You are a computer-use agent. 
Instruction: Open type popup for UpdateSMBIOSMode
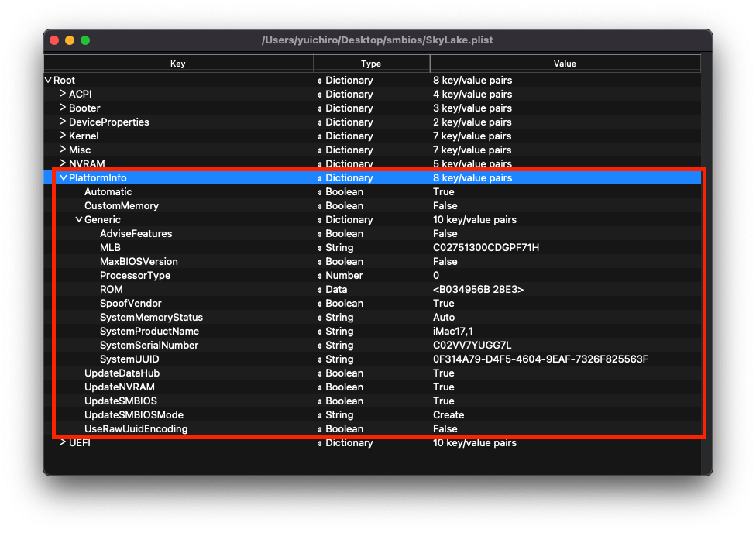coord(320,415)
